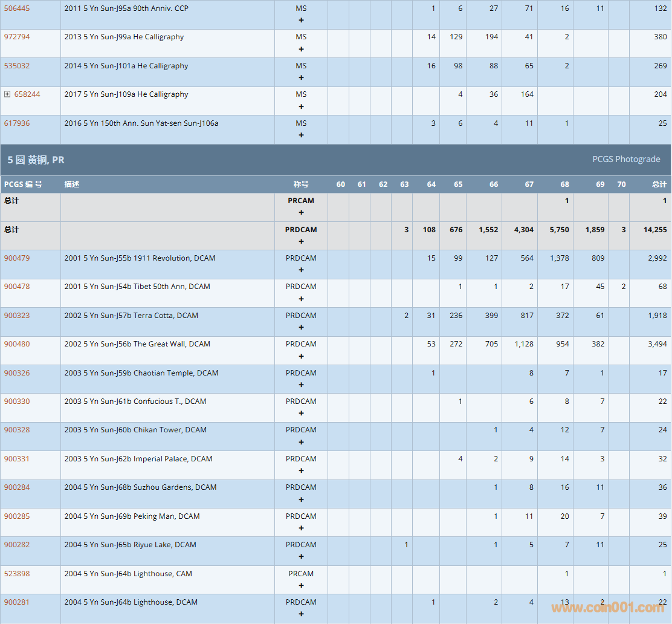Click the plus icon under PRDCAM total row
Viewport: 672px width, 624px height.
[301, 242]
